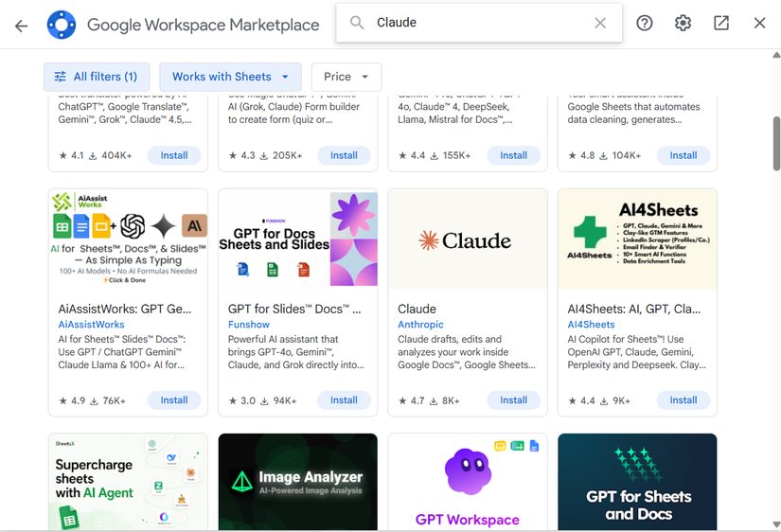Click the 3.0 star rating on Funshow app
This screenshot has width=781, height=532.
(242, 400)
